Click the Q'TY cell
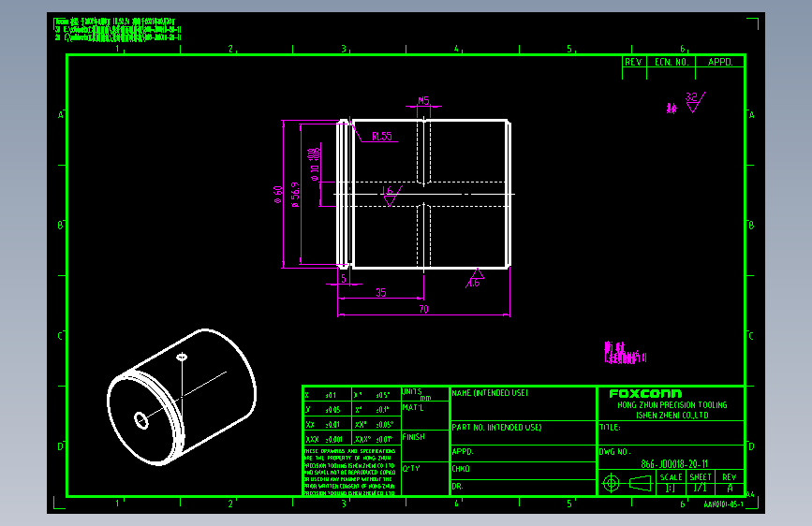812x526 pixels. coord(425,478)
